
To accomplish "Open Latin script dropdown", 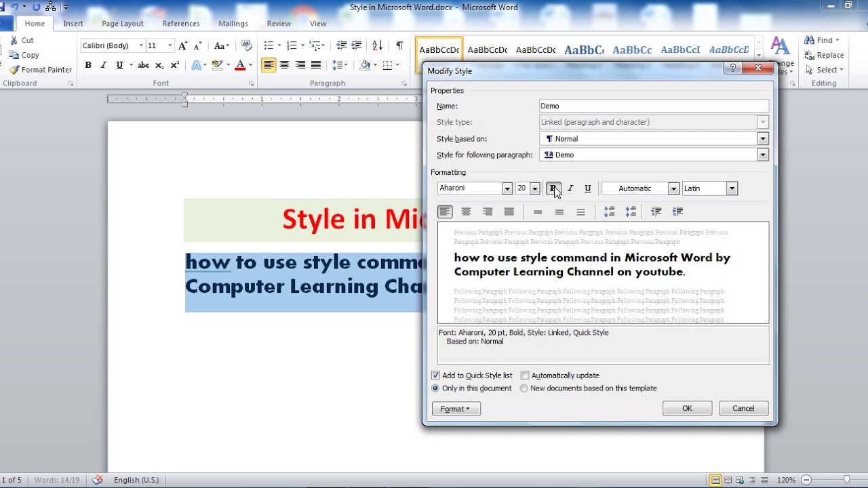I will 732,188.
